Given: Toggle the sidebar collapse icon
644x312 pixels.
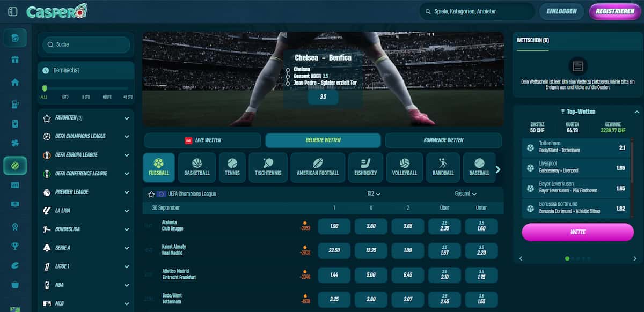Looking at the screenshot, I should [13, 11].
